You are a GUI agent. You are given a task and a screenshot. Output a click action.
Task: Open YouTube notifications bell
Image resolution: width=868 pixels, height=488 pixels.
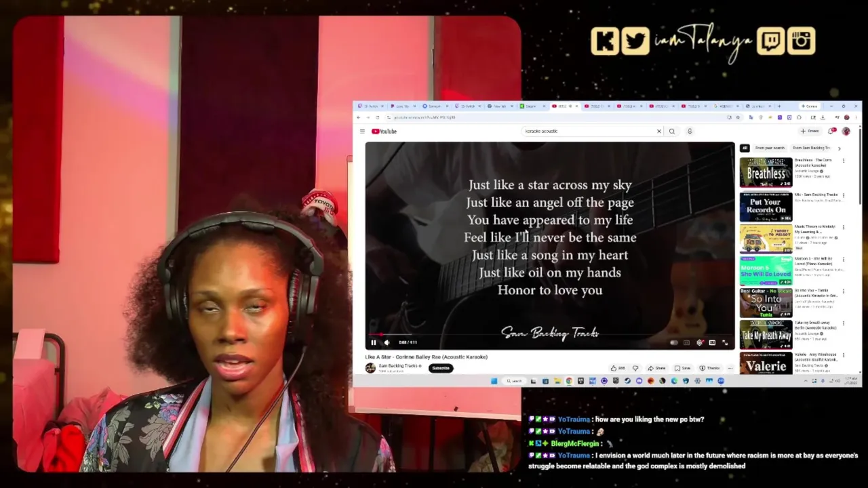click(x=831, y=131)
